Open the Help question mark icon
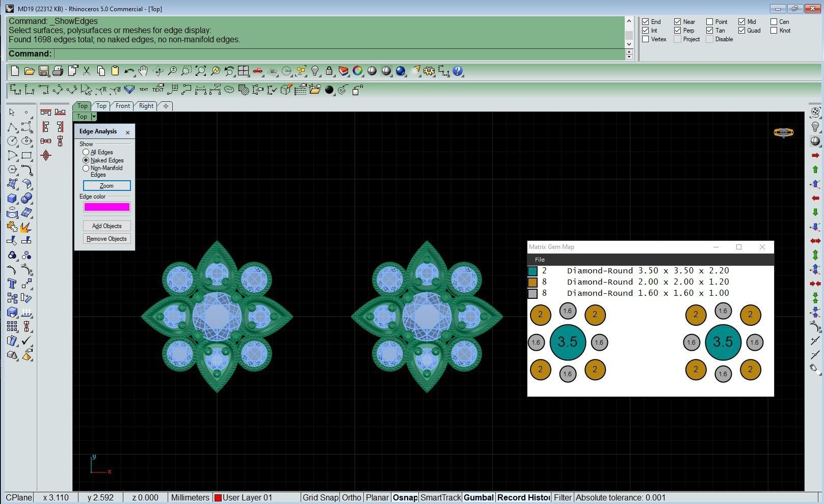The width and height of the screenshot is (824, 504). 458,71
